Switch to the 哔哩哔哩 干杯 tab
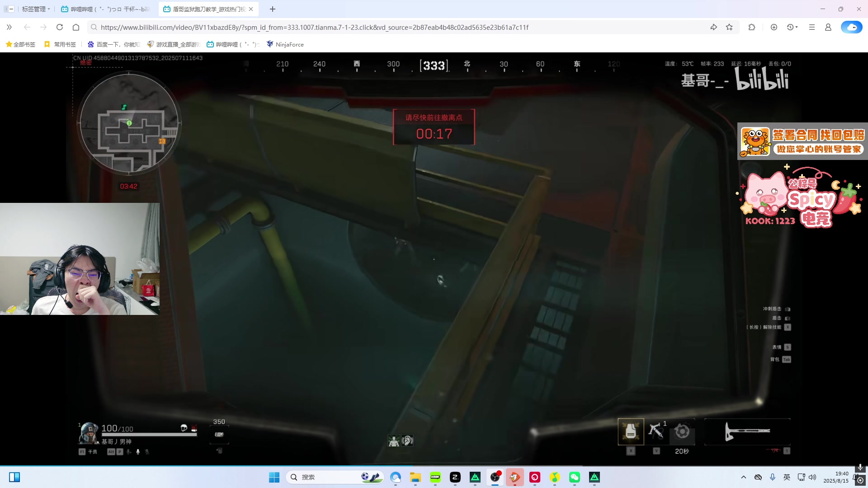The image size is (868, 488). [107, 9]
